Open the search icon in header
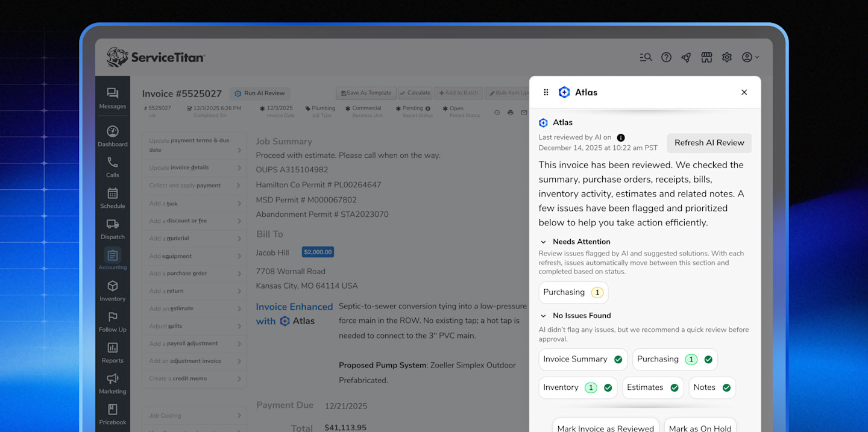Image resolution: width=868 pixels, height=432 pixels. click(x=646, y=57)
